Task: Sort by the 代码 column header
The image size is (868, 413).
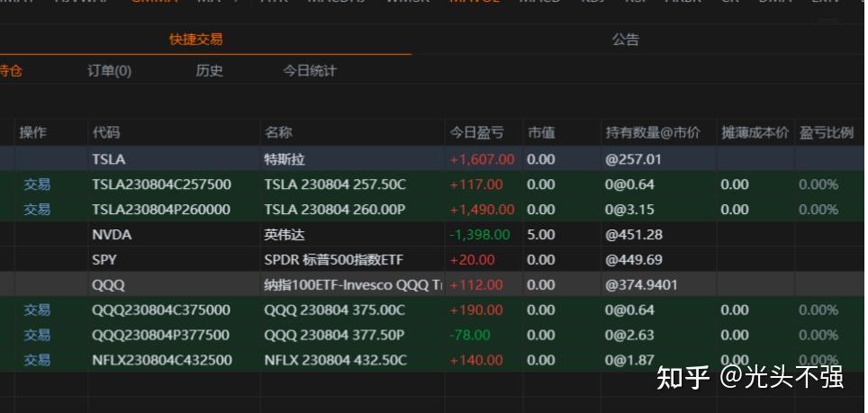Action: (x=106, y=132)
